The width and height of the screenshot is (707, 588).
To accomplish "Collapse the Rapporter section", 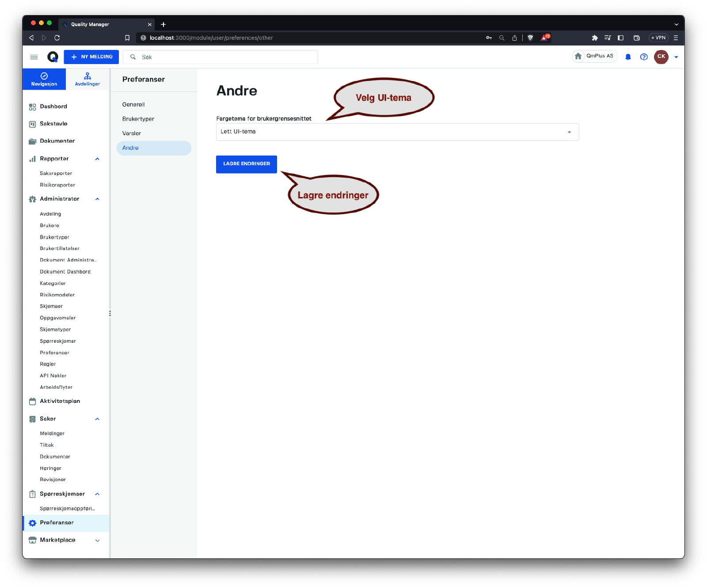I will point(97,159).
